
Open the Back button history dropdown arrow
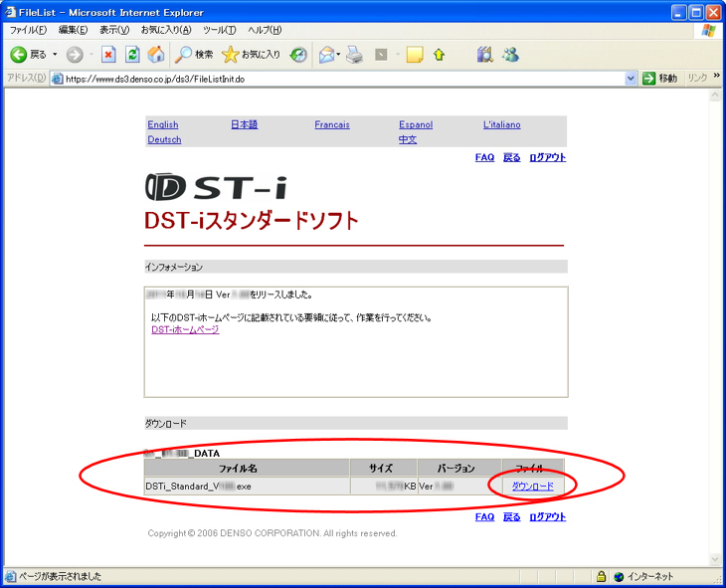point(55,55)
